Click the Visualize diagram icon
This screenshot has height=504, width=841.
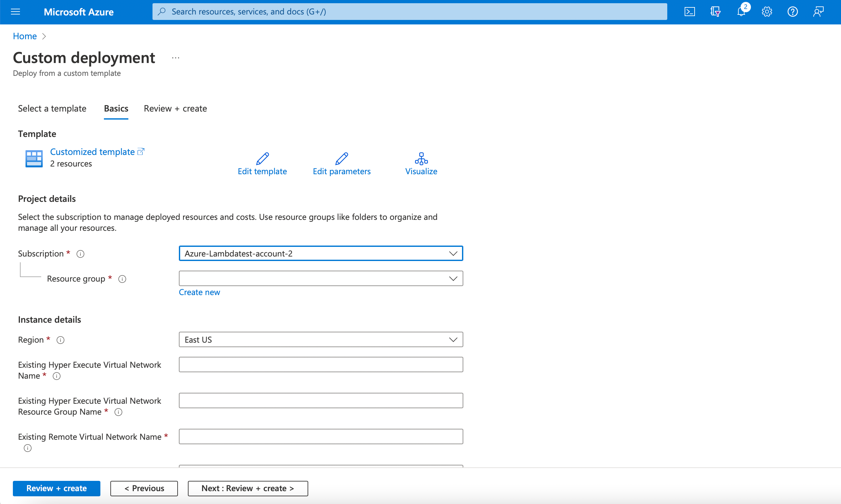[x=421, y=158]
